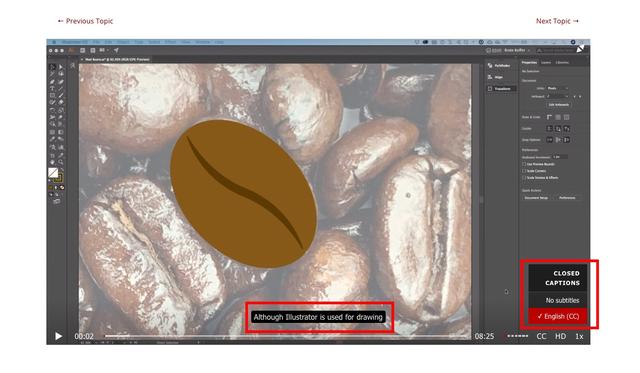Select the Rectangle tool

click(52, 95)
